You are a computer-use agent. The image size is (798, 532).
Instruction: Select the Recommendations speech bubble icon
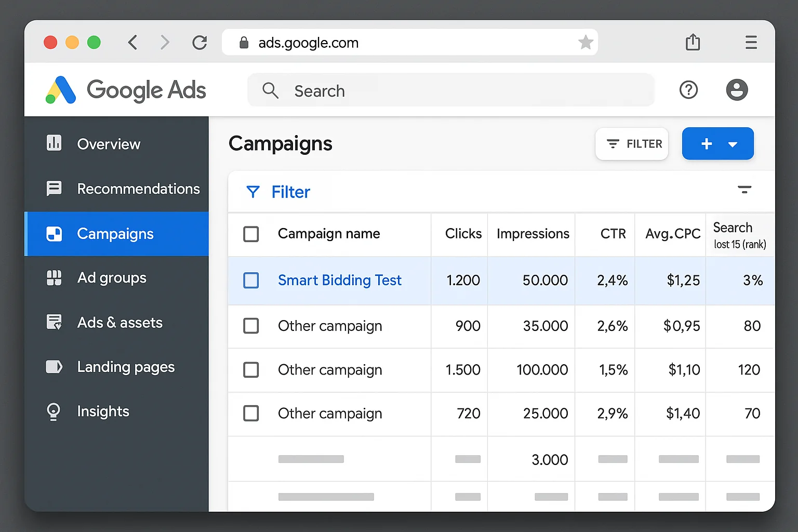pos(54,189)
